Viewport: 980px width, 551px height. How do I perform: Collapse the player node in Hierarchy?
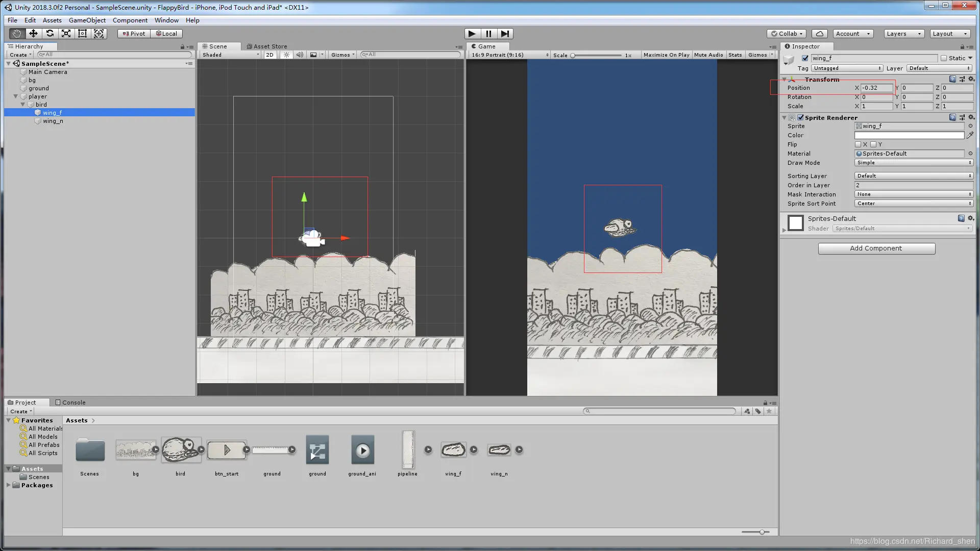click(x=16, y=96)
